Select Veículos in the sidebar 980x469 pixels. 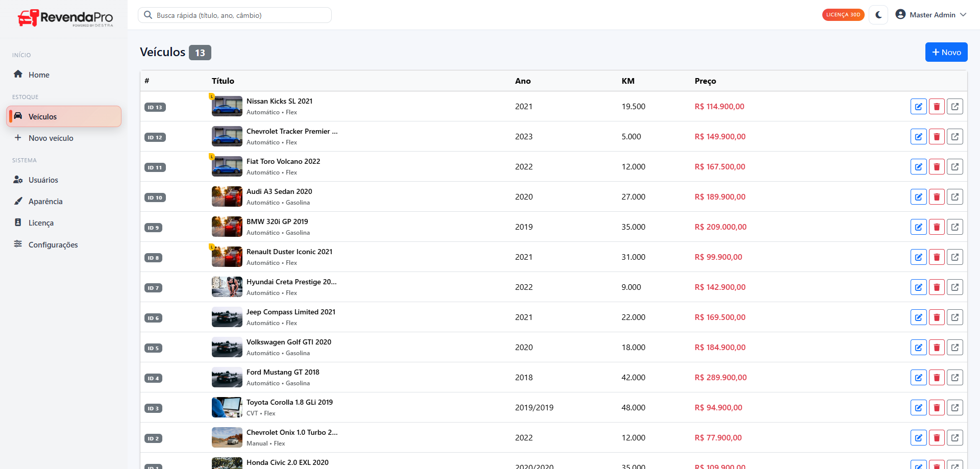(43, 116)
